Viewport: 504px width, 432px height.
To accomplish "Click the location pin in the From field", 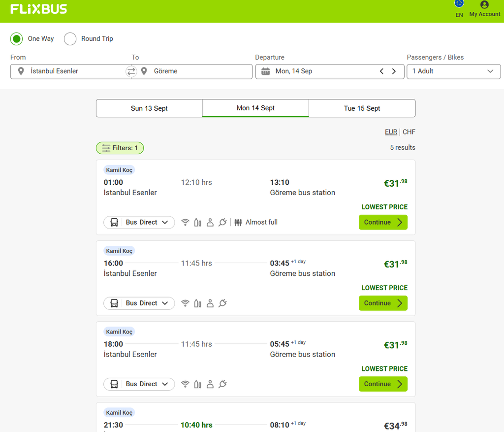I will pos(21,71).
